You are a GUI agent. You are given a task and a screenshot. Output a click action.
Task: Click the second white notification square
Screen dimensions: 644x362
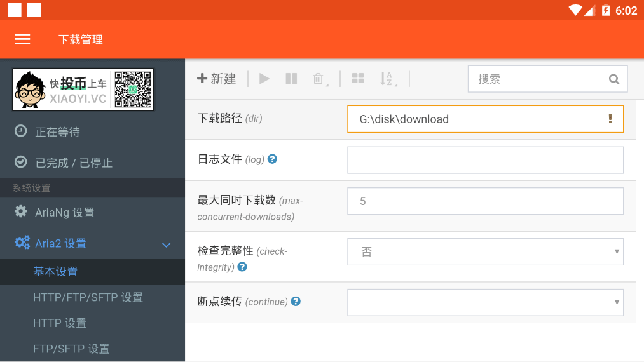(34, 10)
